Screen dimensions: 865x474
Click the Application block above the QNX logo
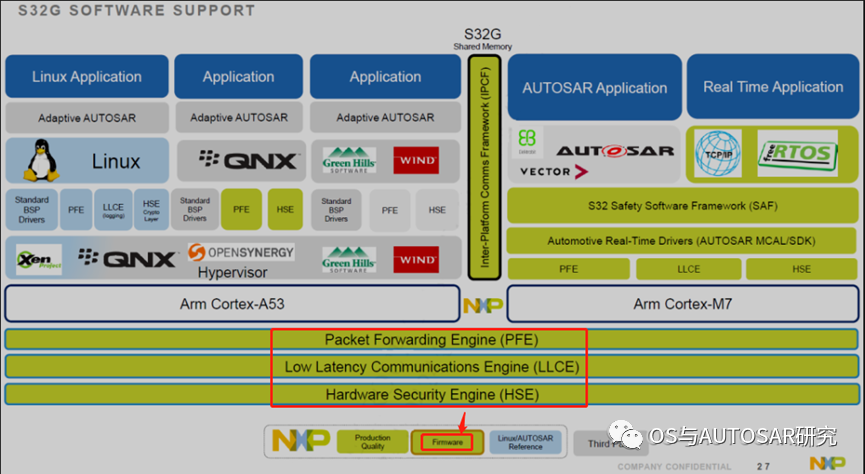click(238, 76)
